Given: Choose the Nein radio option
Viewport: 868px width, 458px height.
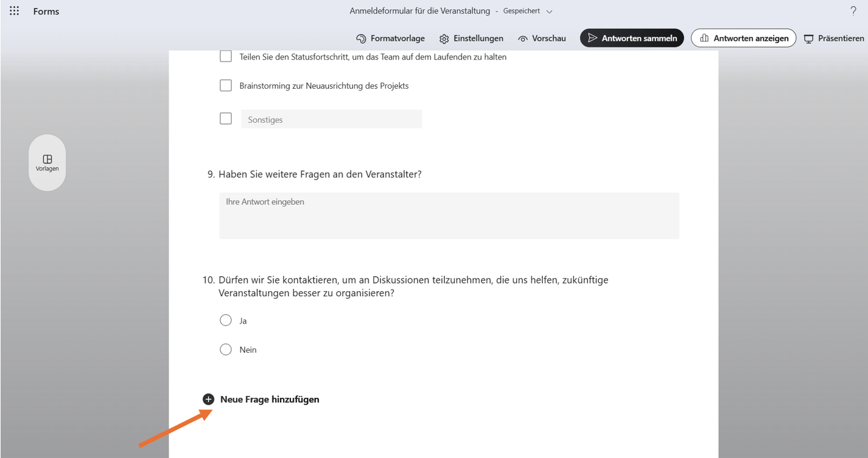Looking at the screenshot, I should (x=226, y=350).
